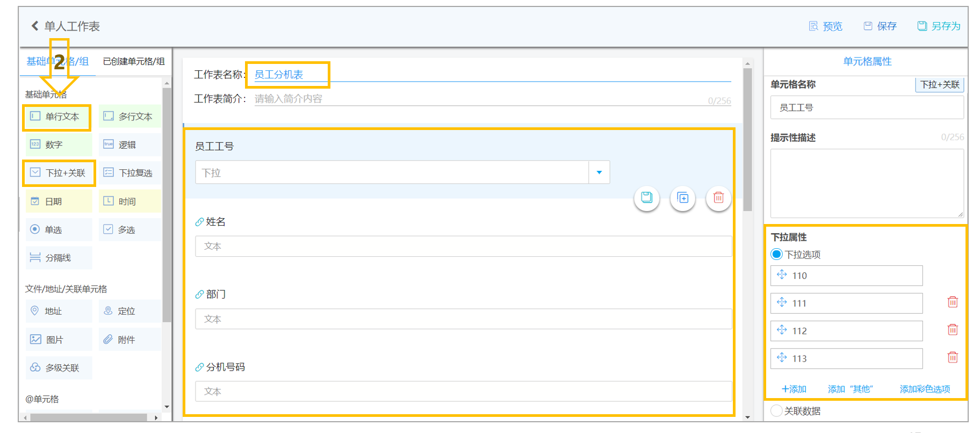This screenshot has width=980, height=433.
Task: Switch to the 已创建单元格/组 tab
Action: coord(134,61)
